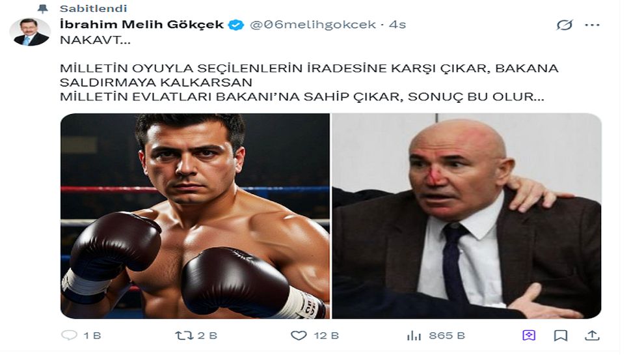
Task: Click the @06melihgokcek handle
Action: click(x=312, y=25)
